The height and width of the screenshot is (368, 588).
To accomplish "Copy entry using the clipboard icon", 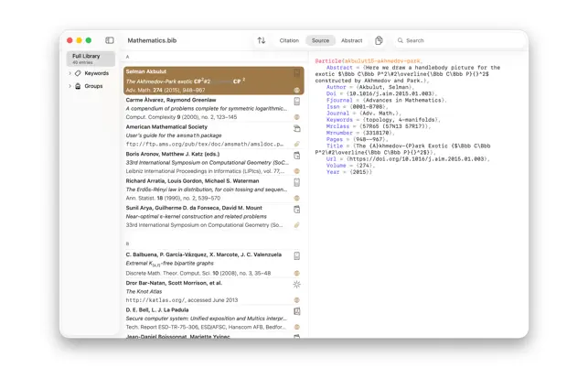I will coord(379,40).
